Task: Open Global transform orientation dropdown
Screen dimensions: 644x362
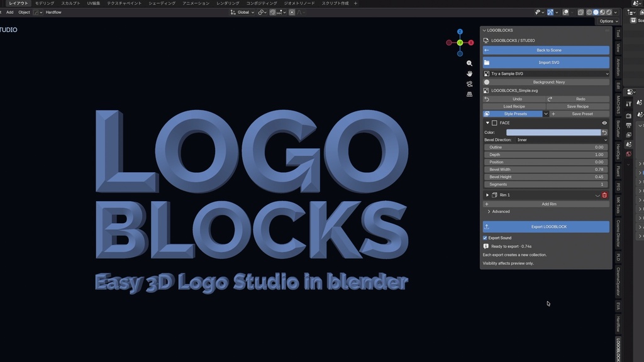Action: pyautogui.click(x=242, y=13)
